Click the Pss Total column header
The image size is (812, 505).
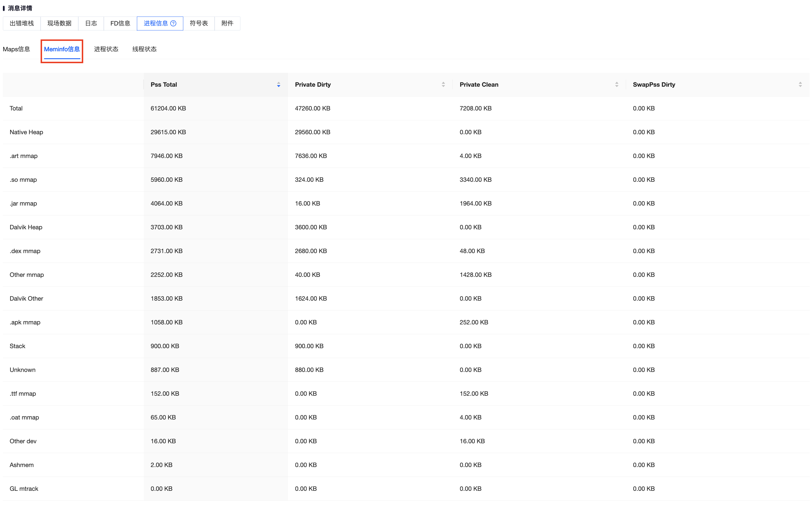[216, 85]
